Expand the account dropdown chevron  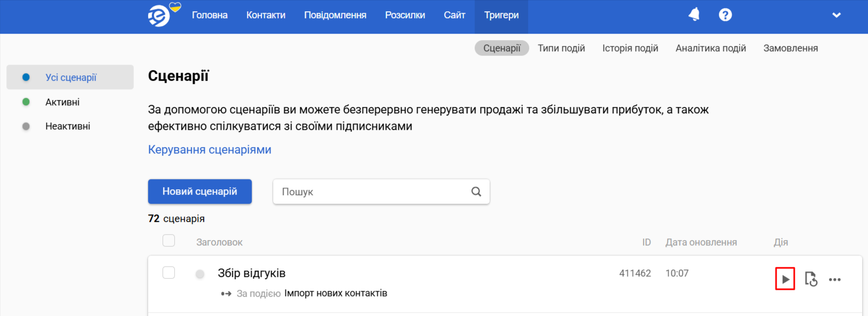[x=836, y=15]
